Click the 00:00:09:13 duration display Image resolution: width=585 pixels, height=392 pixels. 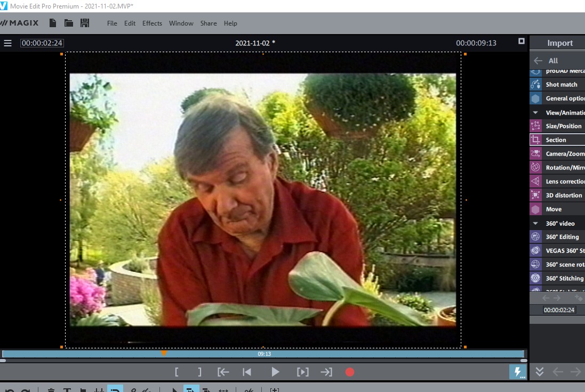[x=476, y=43]
